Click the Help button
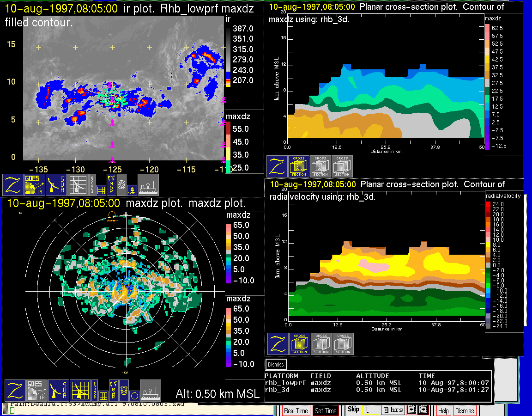The image size is (532, 416). click(443, 410)
